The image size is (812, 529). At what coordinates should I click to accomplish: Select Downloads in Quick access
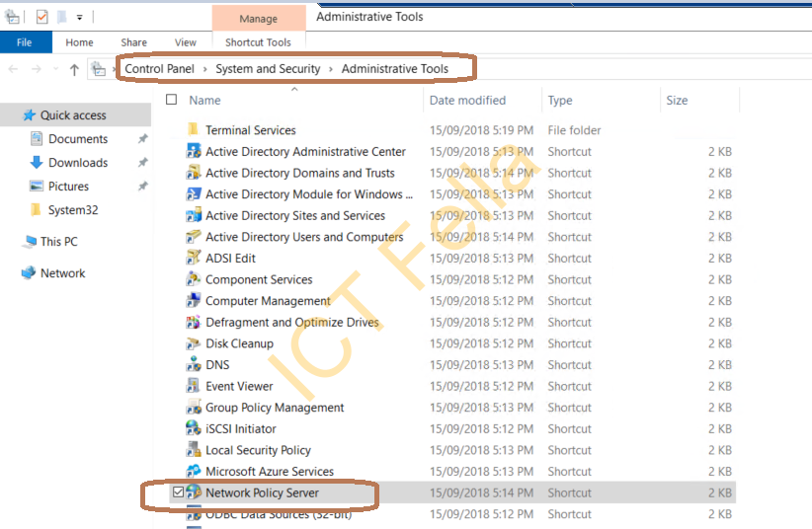tap(78, 163)
